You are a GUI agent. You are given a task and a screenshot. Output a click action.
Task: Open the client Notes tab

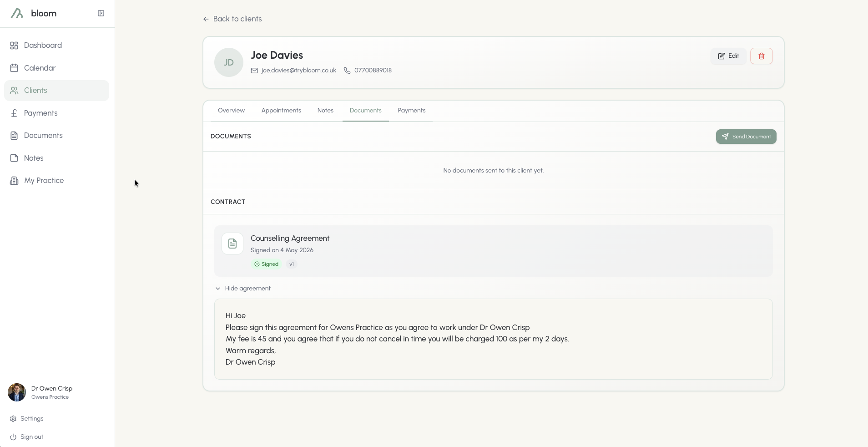(x=325, y=111)
